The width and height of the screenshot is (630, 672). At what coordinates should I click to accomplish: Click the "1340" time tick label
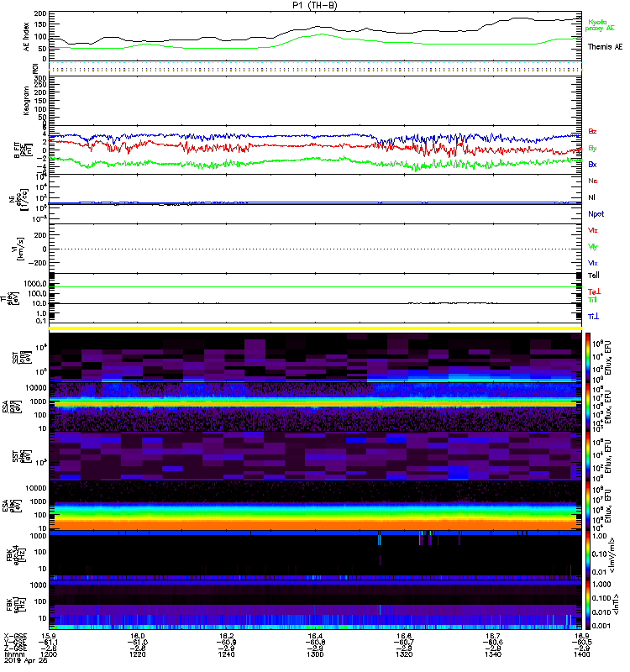tap(493, 654)
